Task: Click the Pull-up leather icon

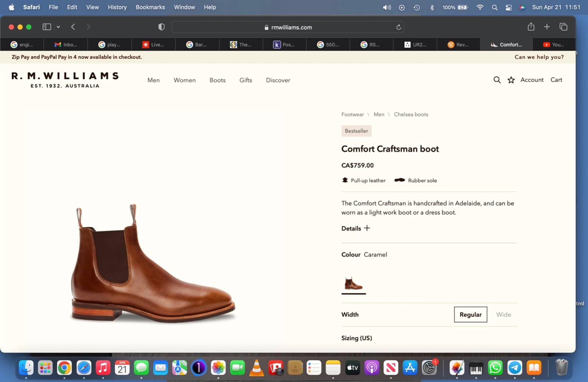Action: 345,180
